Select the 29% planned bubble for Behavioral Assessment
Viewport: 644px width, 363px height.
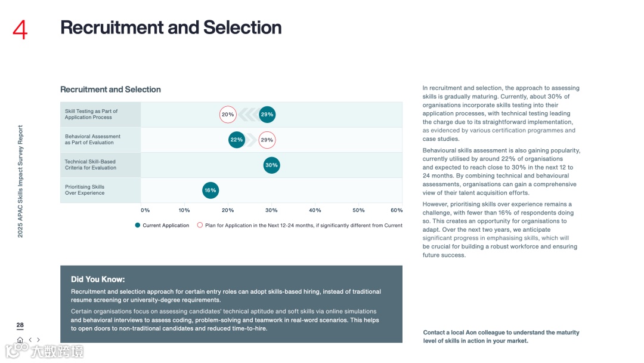267,140
